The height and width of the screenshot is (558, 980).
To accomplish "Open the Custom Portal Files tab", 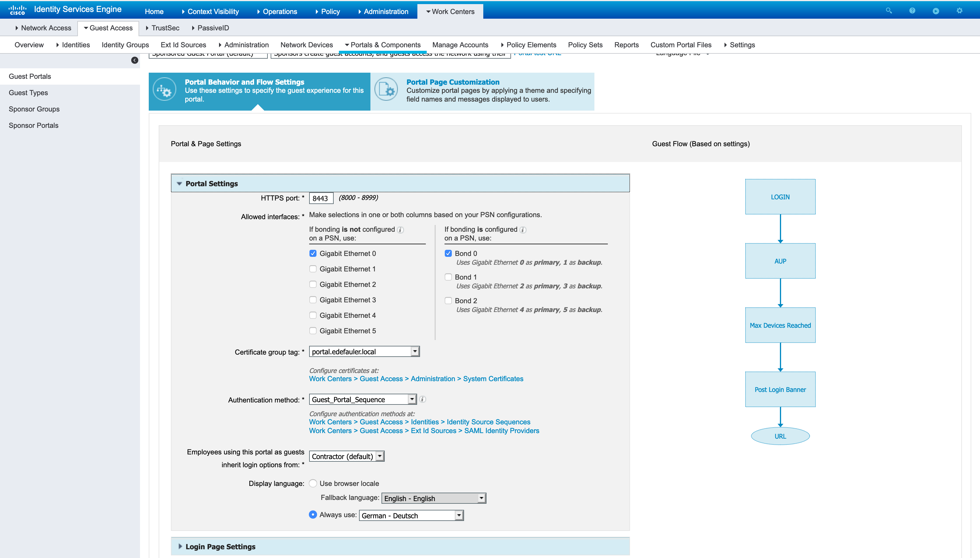I will (x=680, y=45).
